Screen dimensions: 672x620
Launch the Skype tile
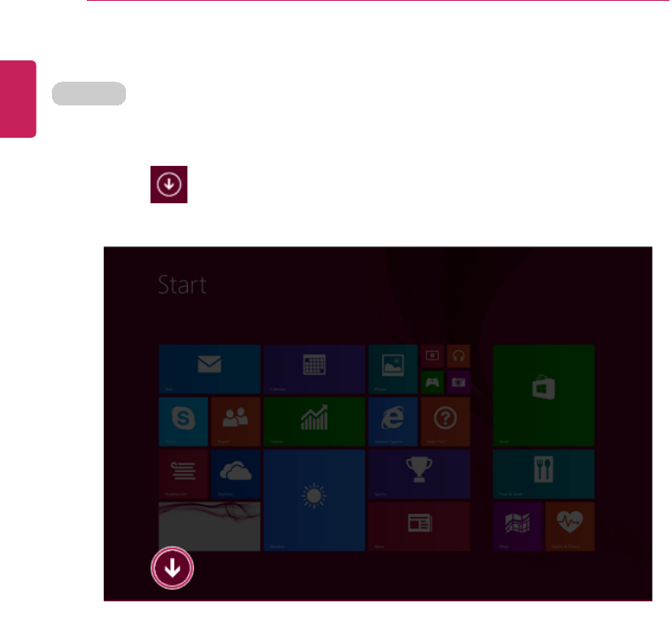point(183,422)
